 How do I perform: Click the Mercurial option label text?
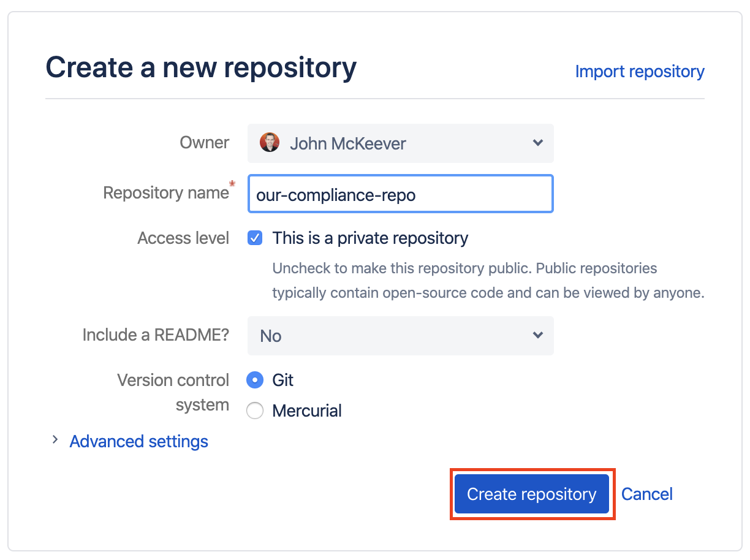pyautogui.click(x=307, y=411)
